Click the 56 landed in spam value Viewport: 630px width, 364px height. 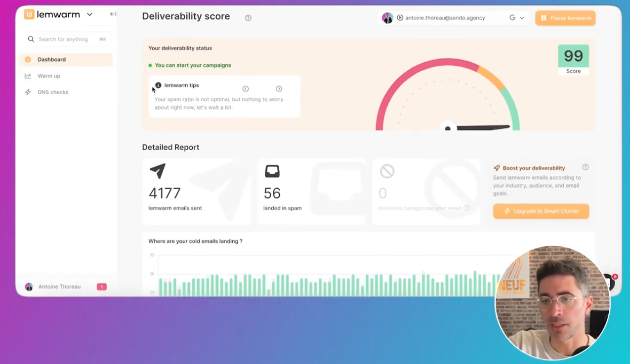pos(272,193)
